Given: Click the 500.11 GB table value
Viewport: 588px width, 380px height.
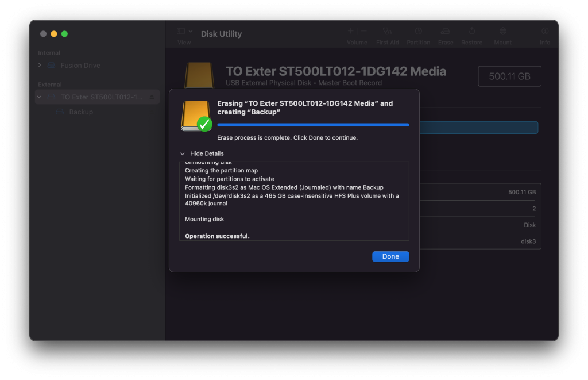Looking at the screenshot, I should 522,192.
